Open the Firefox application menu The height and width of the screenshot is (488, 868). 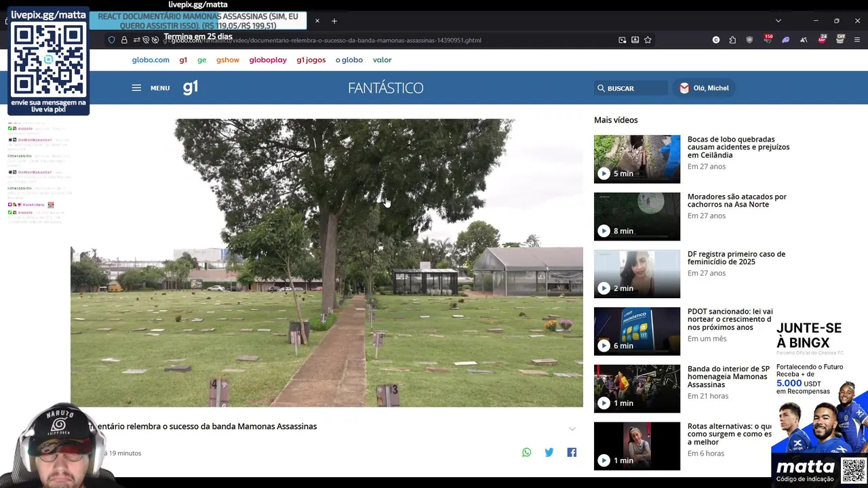[858, 40]
